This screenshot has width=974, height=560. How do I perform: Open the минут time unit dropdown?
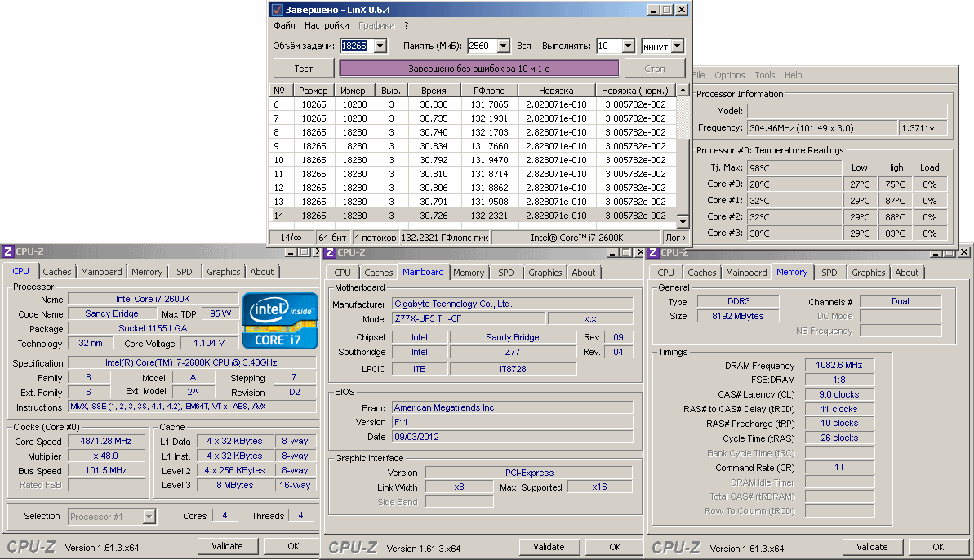click(x=677, y=47)
